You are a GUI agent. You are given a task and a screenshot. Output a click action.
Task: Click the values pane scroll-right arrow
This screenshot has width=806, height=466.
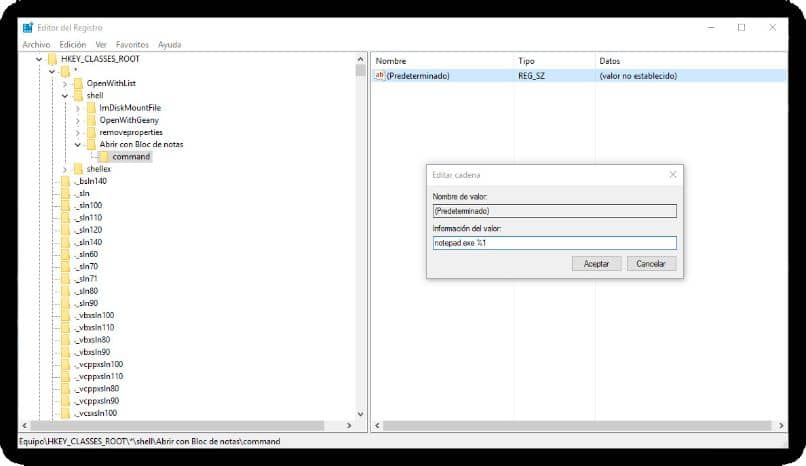pos(781,425)
